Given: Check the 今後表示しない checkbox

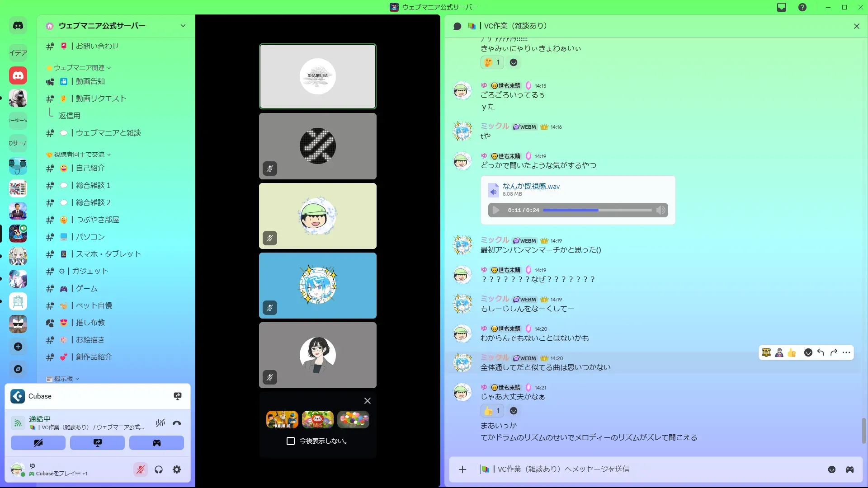Looking at the screenshot, I should 291,441.
